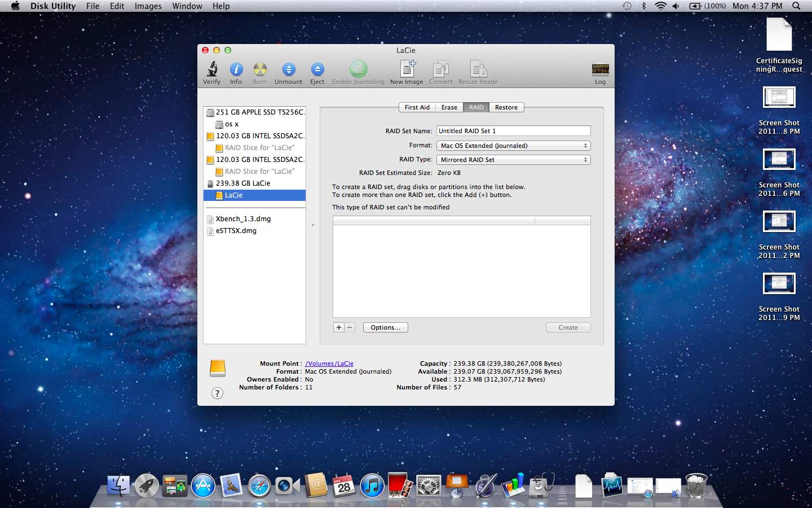Click the help question mark button
Screen dimensions: 812x508
coord(217,393)
